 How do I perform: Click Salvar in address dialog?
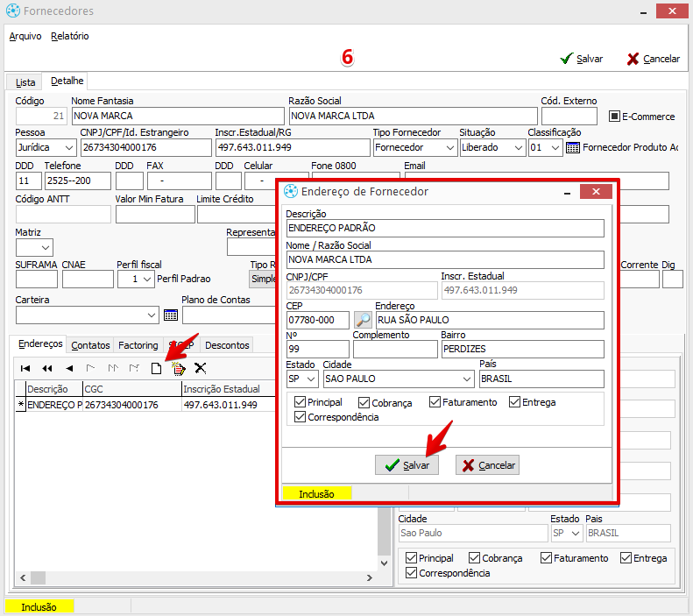[407, 465]
